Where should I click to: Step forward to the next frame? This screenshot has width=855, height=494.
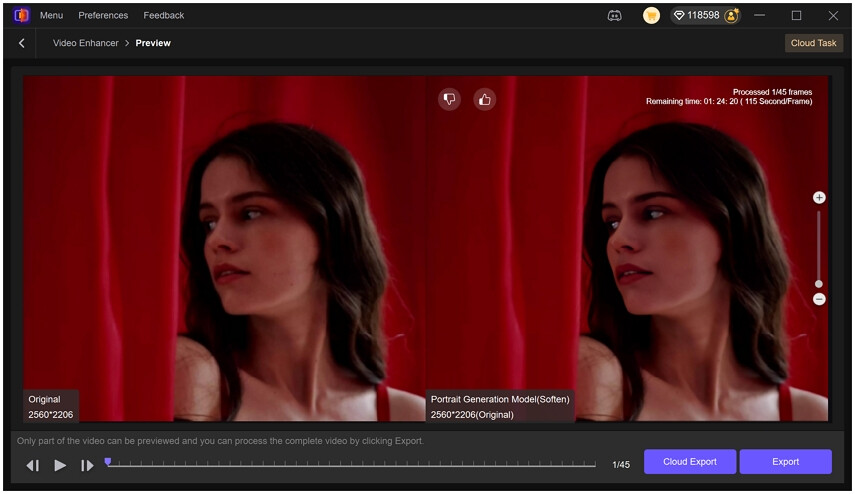(87, 466)
